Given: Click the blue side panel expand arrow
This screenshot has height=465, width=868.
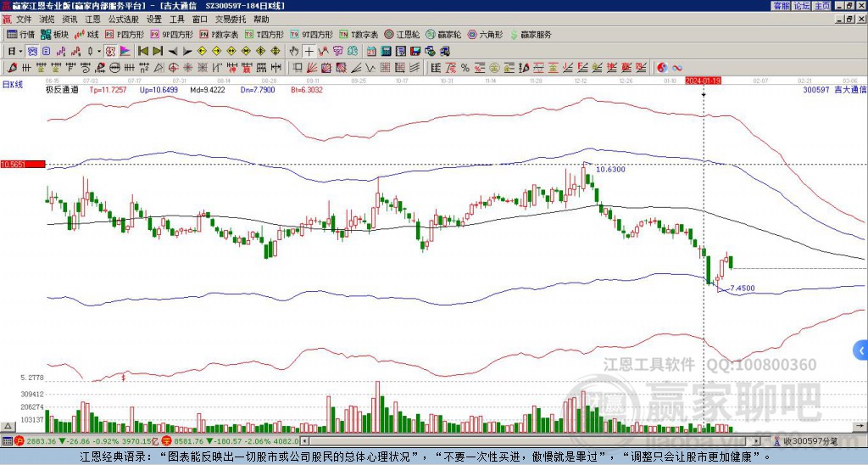Looking at the screenshot, I should point(861,350).
